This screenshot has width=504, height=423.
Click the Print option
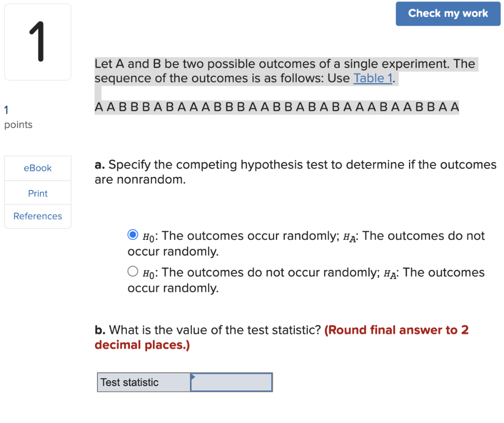coord(37,193)
